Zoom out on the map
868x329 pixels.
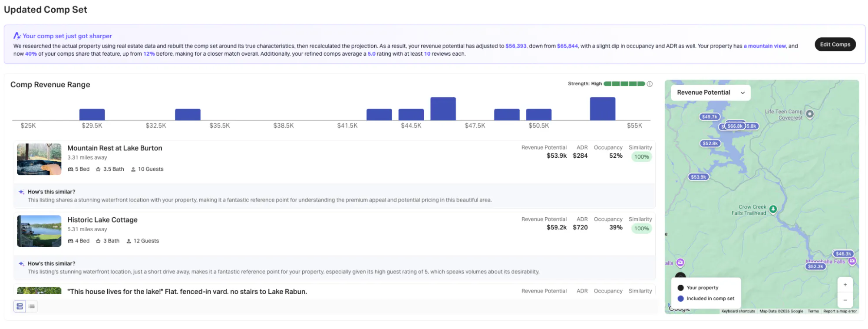(845, 300)
